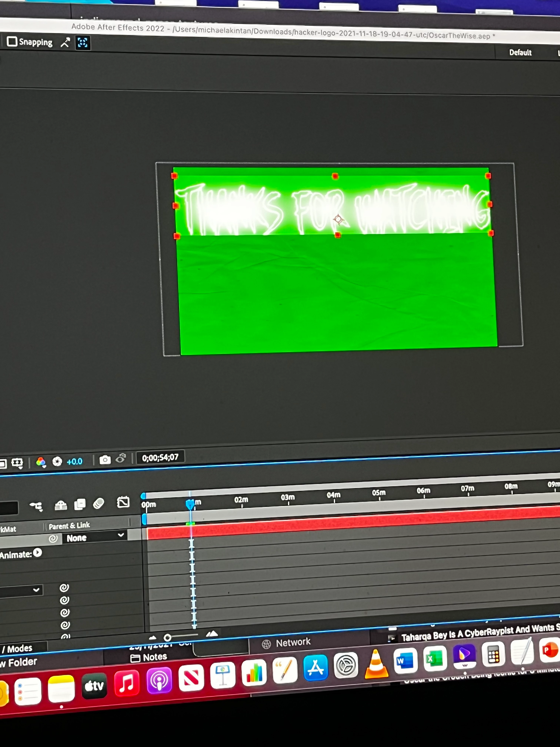The width and height of the screenshot is (560, 747).
Task: Enable the Motion Blur timeline switch
Action: pyautogui.click(x=99, y=503)
